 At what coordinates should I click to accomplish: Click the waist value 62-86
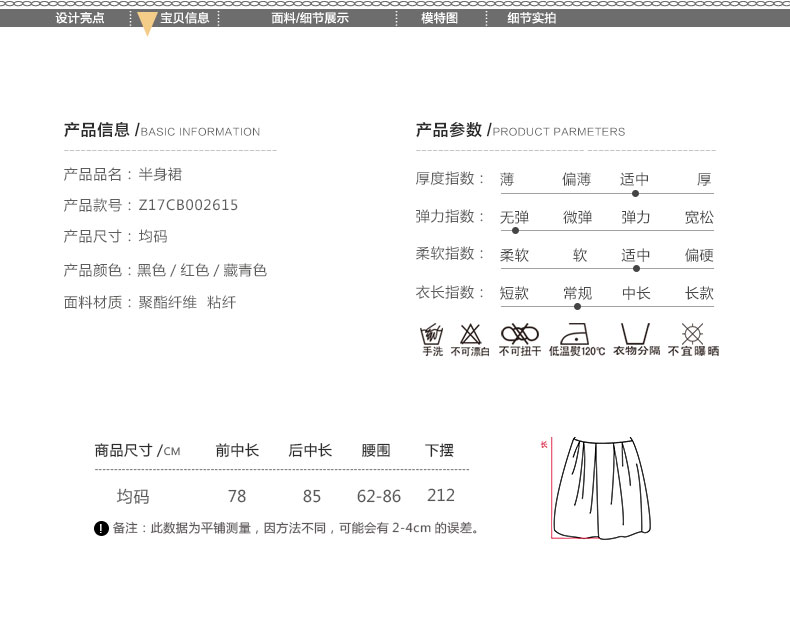click(x=379, y=496)
